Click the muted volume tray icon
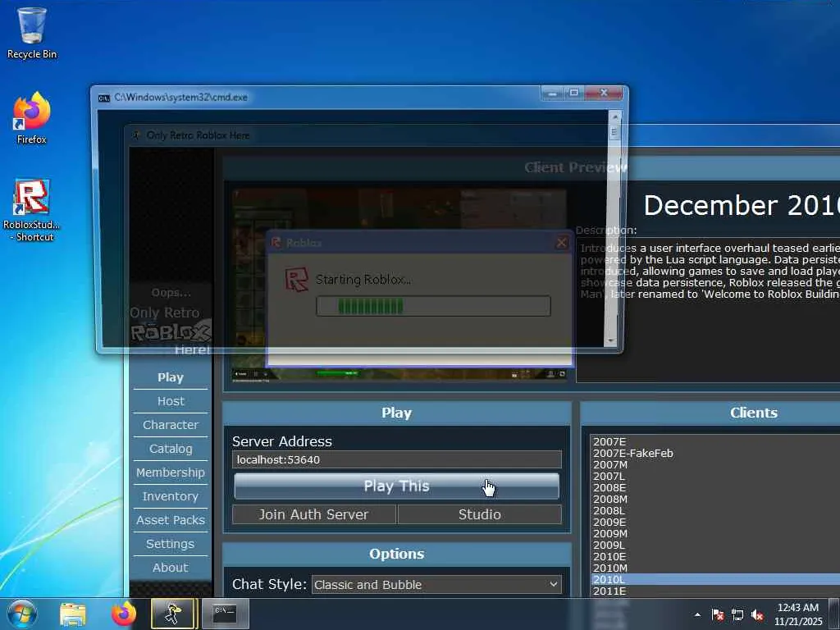840x630 pixels. pyautogui.click(x=757, y=614)
